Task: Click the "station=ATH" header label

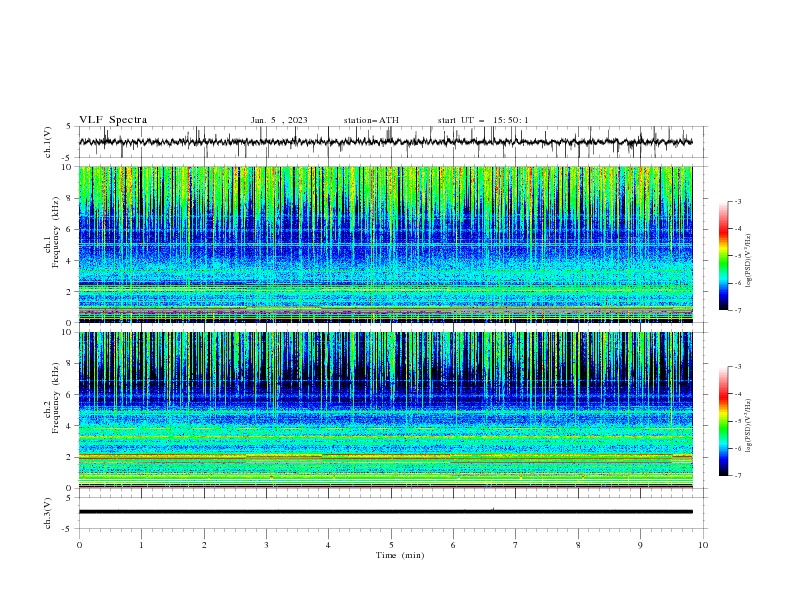Action: [371, 120]
